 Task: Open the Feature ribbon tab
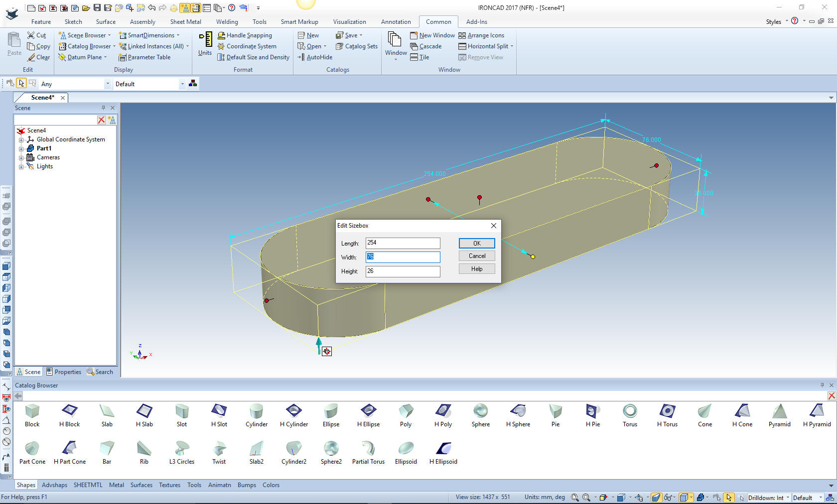click(x=41, y=22)
